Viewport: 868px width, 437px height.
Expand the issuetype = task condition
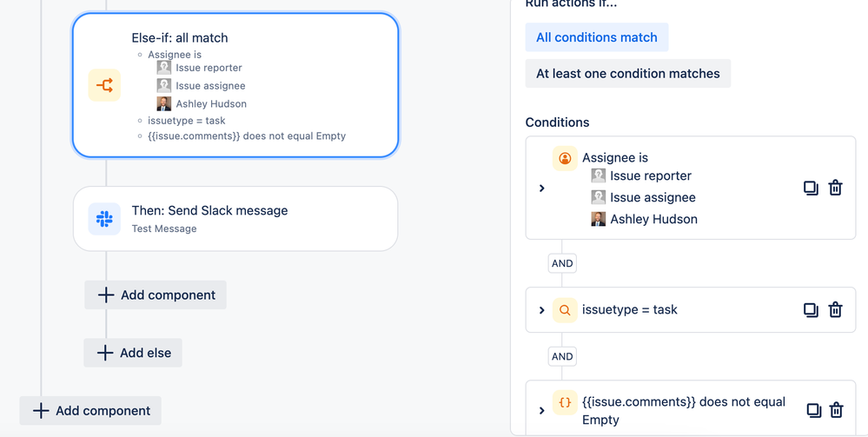coord(542,310)
